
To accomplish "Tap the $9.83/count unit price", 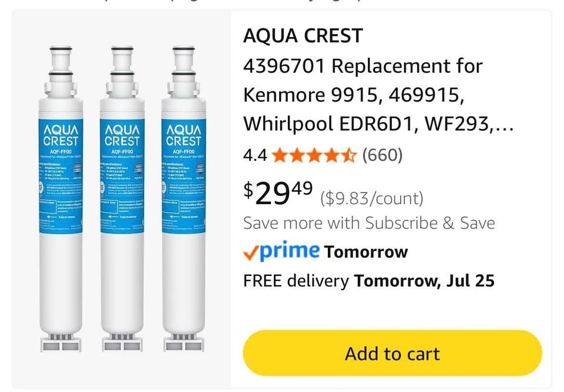I will click(372, 198).
